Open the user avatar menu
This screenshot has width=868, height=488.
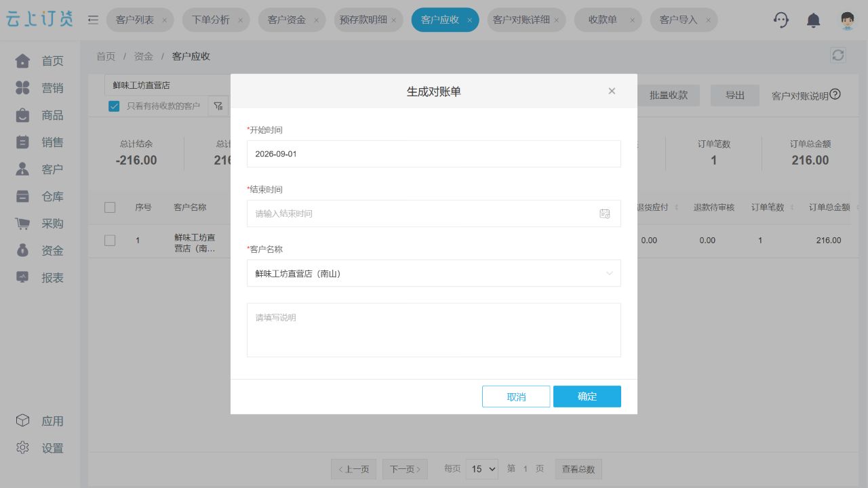pyautogui.click(x=846, y=20)
